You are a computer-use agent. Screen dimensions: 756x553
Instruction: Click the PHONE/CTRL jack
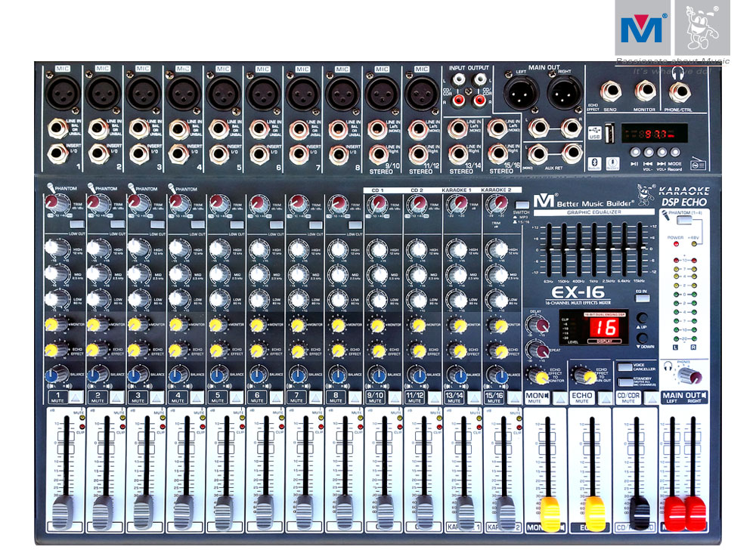click(x=680, y=91)
